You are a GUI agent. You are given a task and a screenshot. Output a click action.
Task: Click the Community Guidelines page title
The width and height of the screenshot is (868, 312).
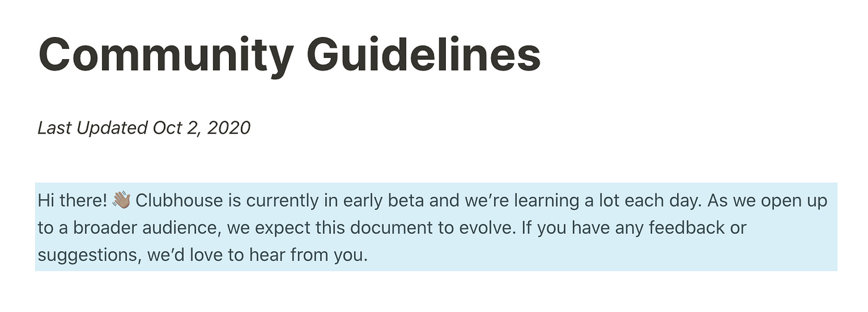[x=289, y=54]
